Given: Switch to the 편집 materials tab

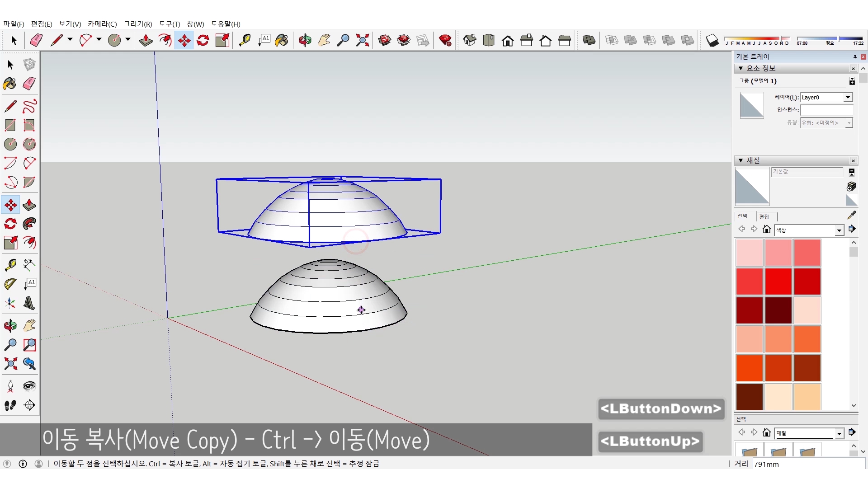Looking at the screenshot, I should (x=764, y=216).
